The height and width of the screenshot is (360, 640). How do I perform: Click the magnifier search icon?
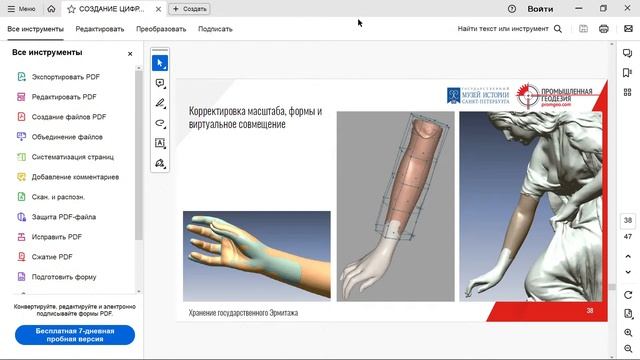tap(558, 29)
